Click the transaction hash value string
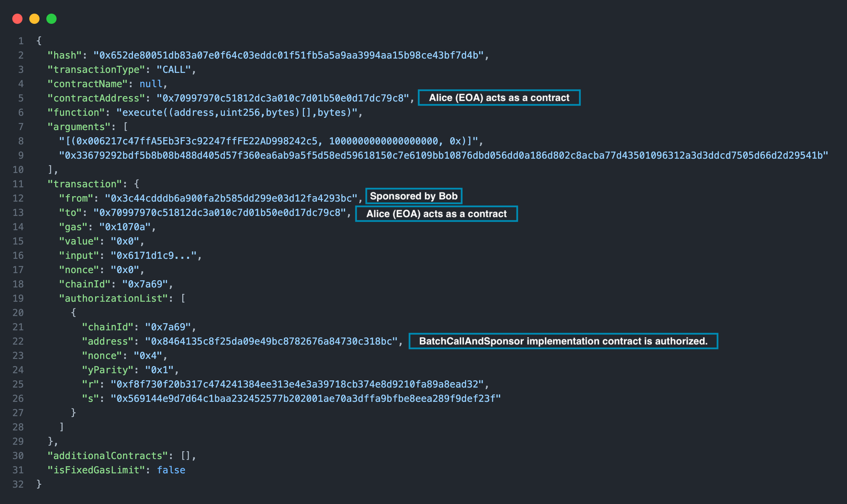The width and height of the screenshot is (847, 504). pos(289,56)
